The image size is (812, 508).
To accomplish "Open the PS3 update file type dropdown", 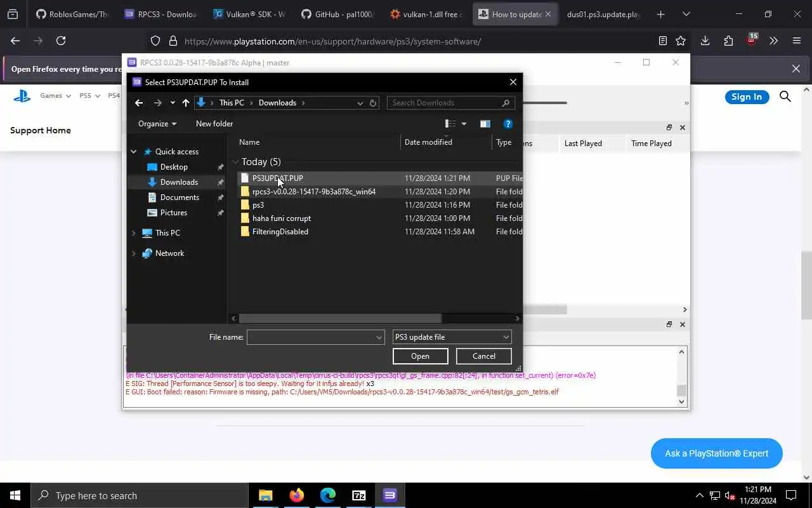I will coord(452,337).
